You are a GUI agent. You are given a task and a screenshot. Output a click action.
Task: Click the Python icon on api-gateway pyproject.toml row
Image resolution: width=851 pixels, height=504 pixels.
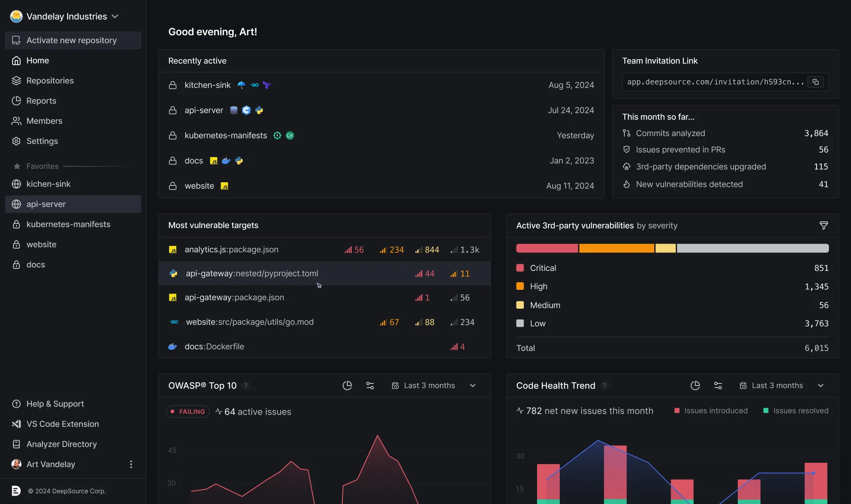pyautogui.click(x=173, y=273)
